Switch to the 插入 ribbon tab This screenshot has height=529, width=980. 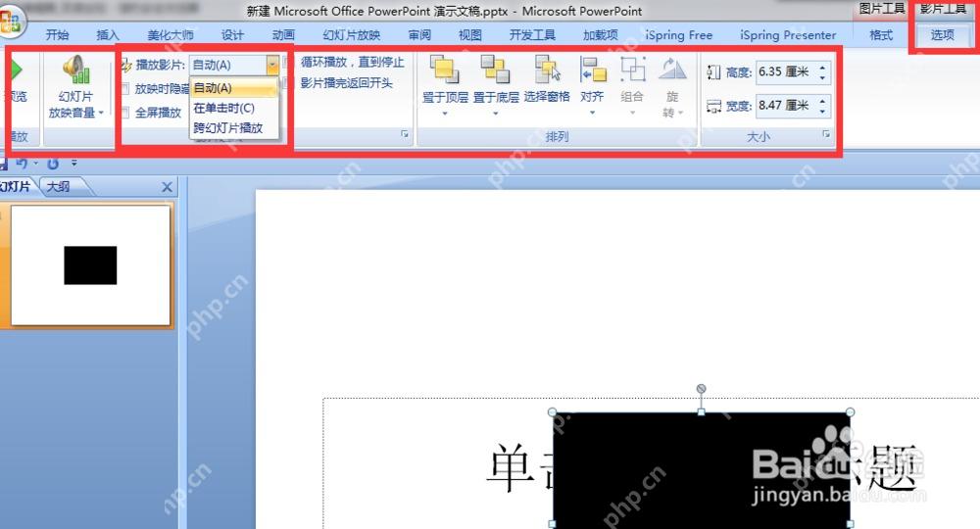[x=108, y=35]
